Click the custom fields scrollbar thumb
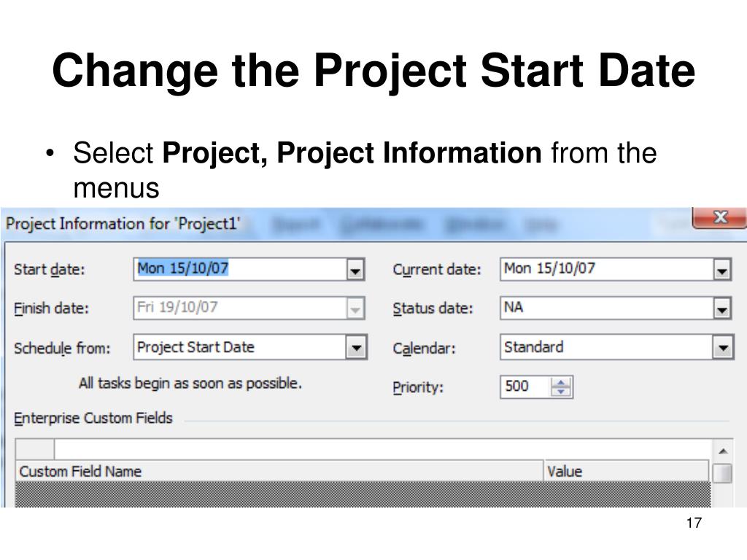Image resolution: width=747 pixels, height=560 pixels. pos(723,473)
